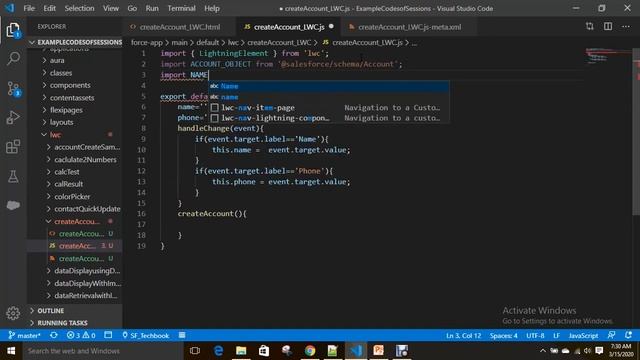Click the unsaved dot on createAccount_LWC.js tab
The image size is (640, 360).
[331, 27]
